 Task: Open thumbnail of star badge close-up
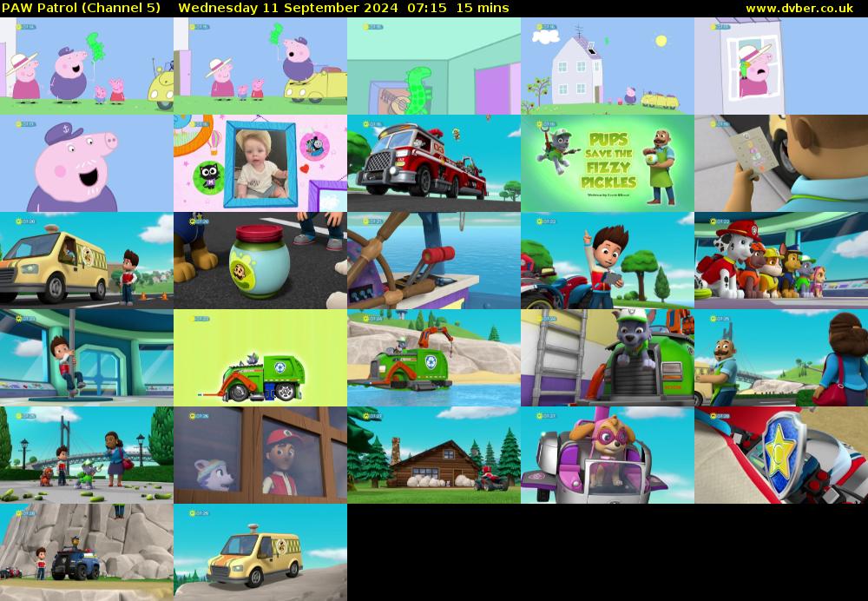[x=781, y=455]
